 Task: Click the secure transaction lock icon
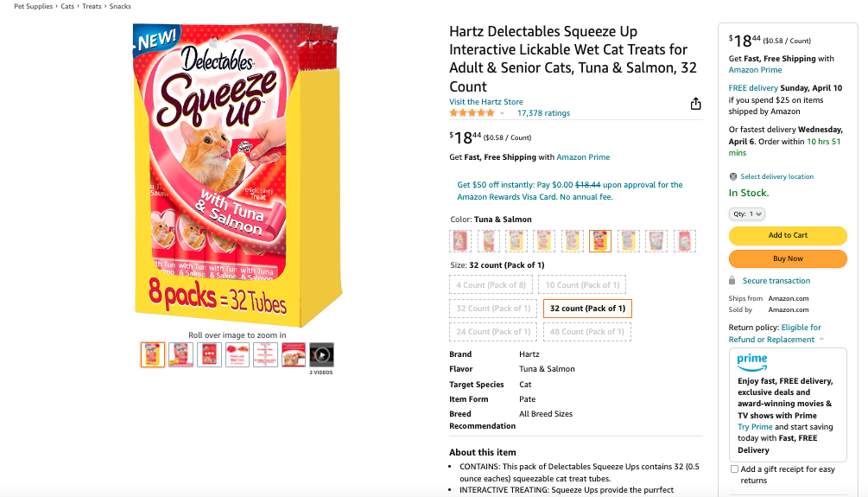click(x=732, y=281)
